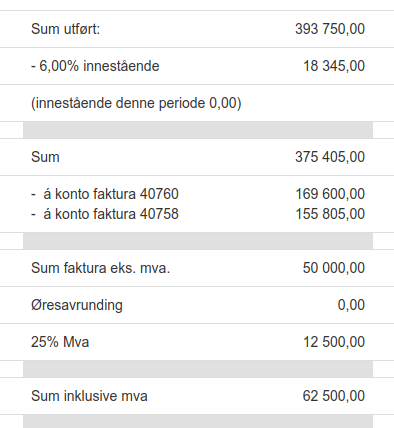This screenshot has height=428, width=394.
Task: Select the 6,00% innestående row label
Action: coord(95,66)
